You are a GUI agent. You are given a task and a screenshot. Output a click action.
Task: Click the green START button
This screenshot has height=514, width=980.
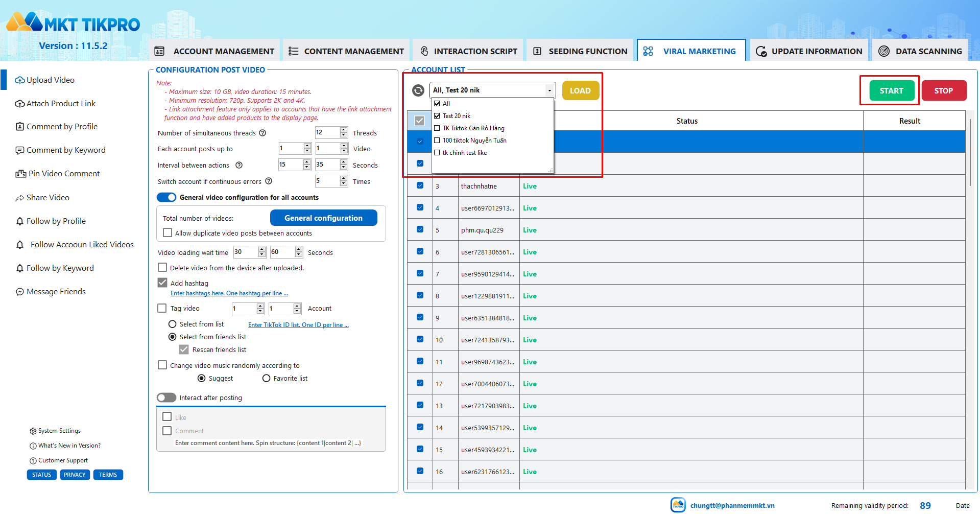click(892, 90)
